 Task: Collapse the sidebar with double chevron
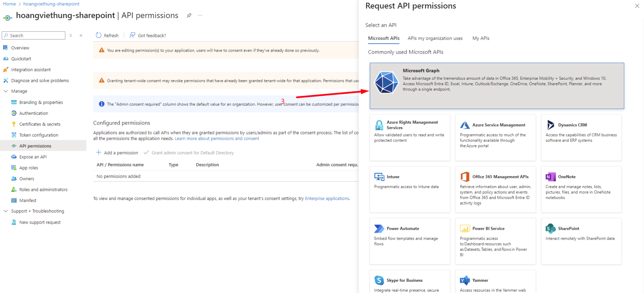click(x=81, y=35)
